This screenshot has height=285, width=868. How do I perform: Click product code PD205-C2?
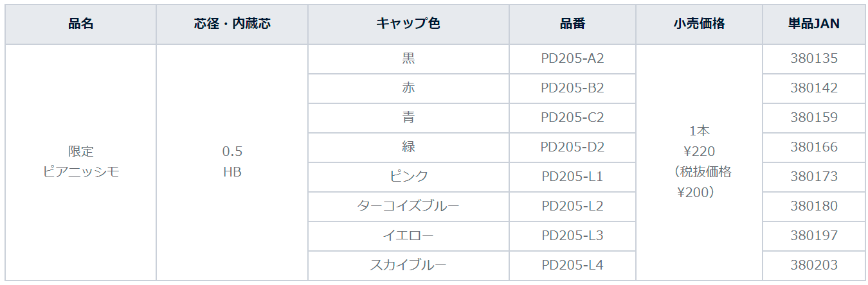click(x=573, y=118)
